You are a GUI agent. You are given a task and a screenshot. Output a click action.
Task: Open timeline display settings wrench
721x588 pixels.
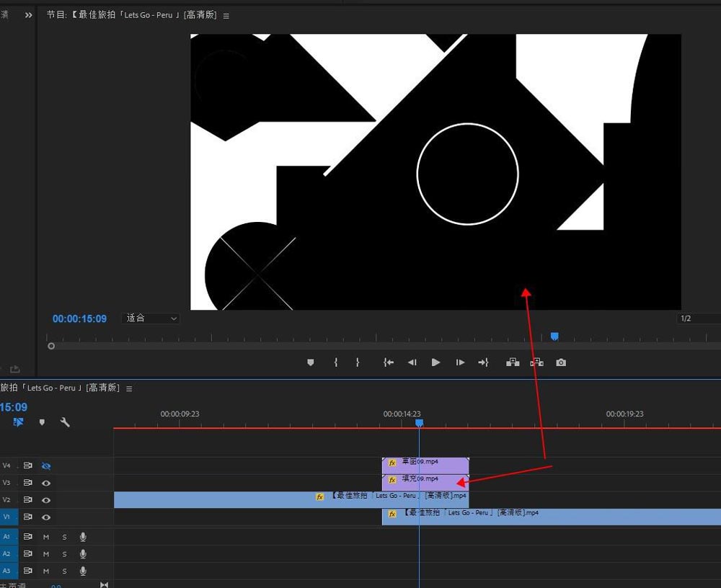tap(65, 422)
